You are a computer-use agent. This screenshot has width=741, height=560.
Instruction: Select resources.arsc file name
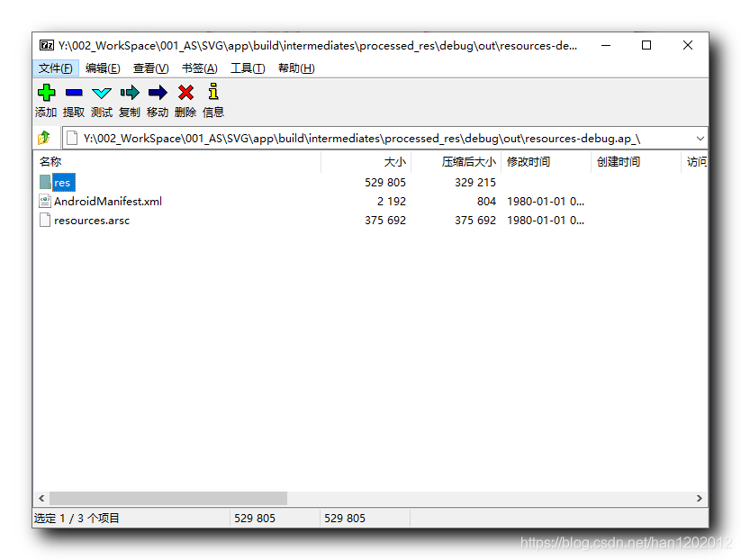92,221
